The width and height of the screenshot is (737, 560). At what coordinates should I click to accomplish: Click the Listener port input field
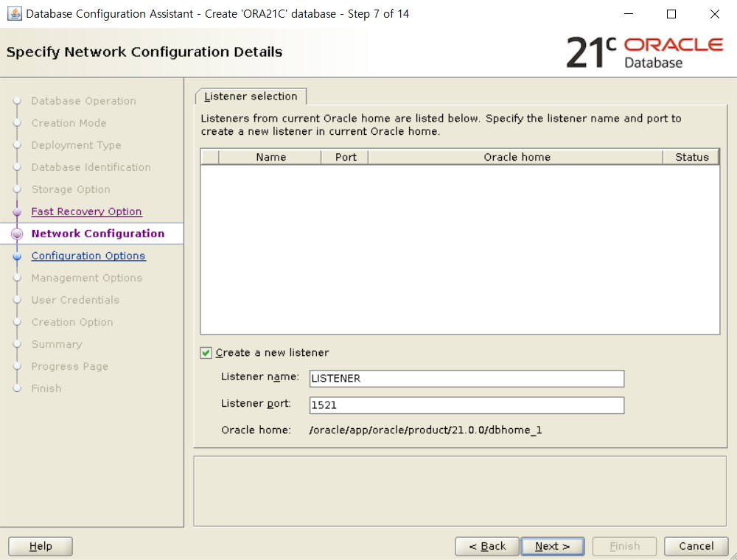coord(467,405)
